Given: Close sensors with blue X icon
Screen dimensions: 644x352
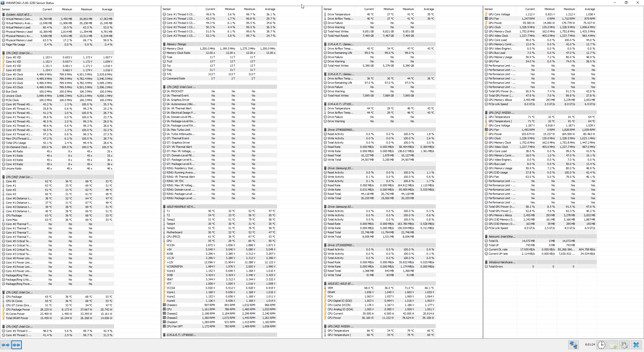Looking at the screenshot, I should point(636,345).
